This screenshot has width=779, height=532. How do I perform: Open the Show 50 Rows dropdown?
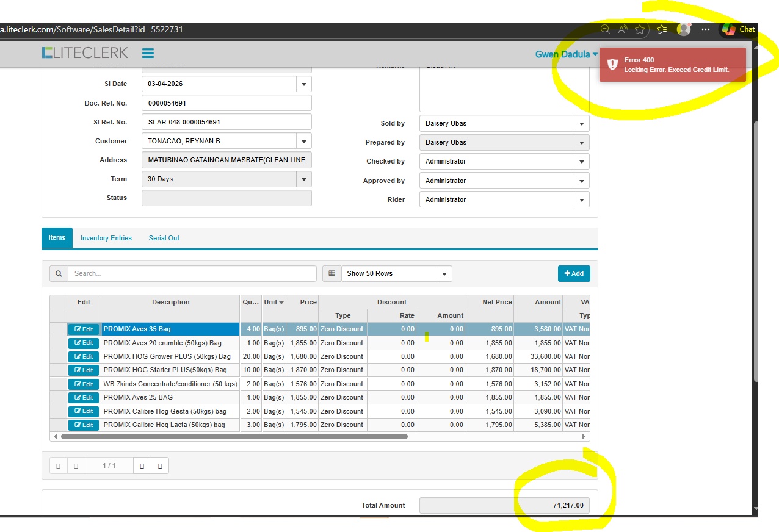[x=444, y=274]
